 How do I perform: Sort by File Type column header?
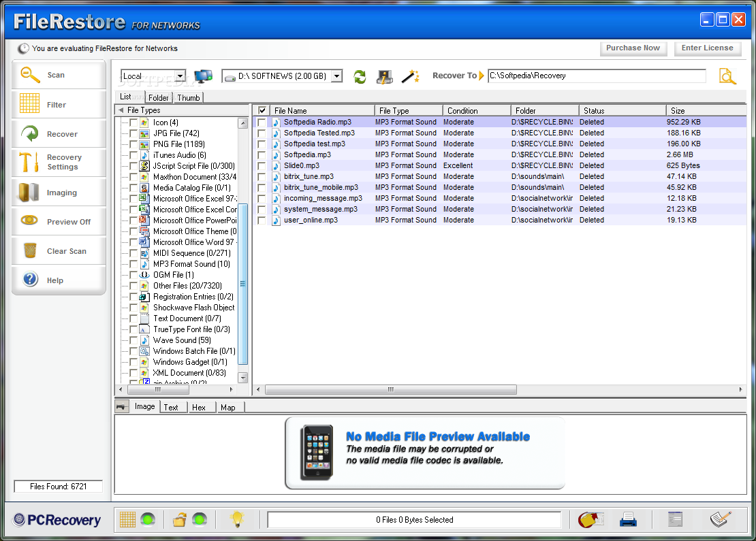coord(409,110)
